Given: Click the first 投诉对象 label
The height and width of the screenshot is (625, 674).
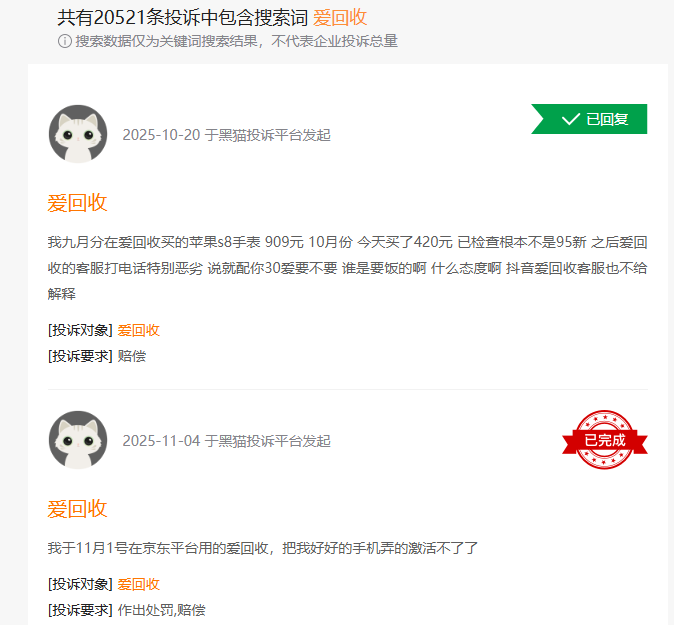Looking at the screenshot, I should pyautogui.click(x=80, y=330).
